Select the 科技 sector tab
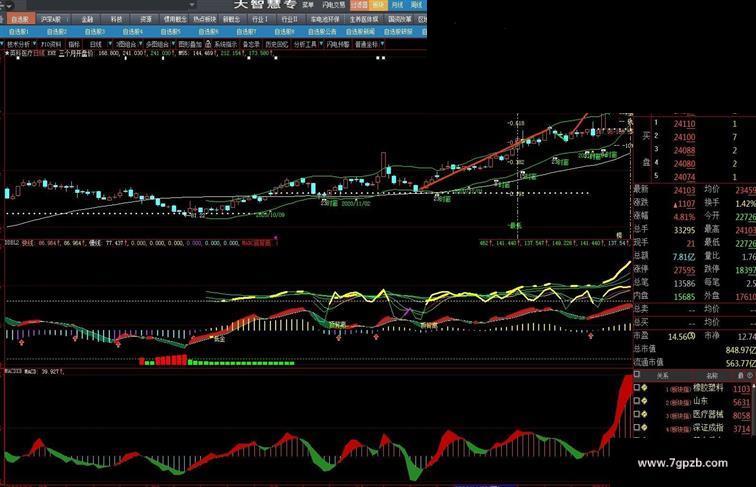The image size is (756, 487). (117, 19)
